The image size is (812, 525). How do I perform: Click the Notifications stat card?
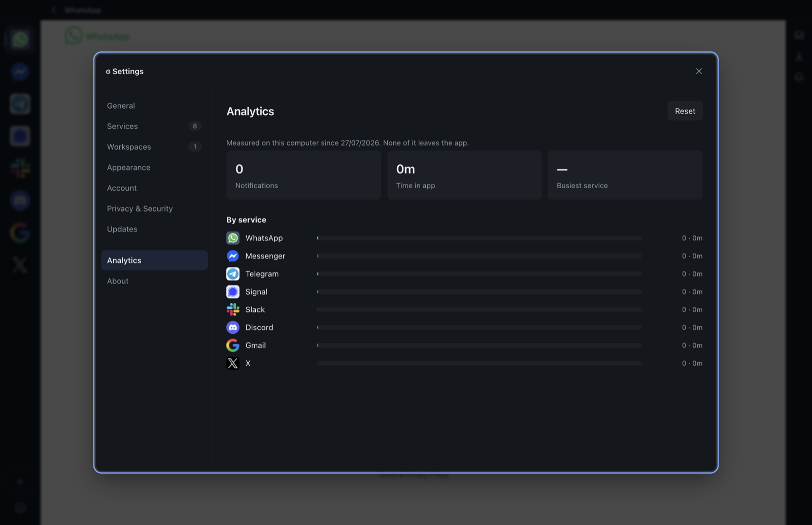pos(303,175)
